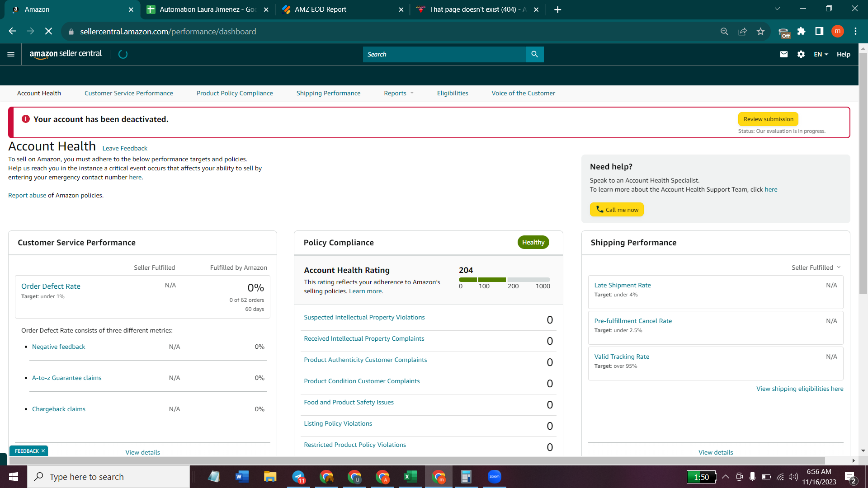Switch to the Automation Laura Jimenez tab
Image resolution: width=868 pixels, height=488 pixels.
[208, 9]
